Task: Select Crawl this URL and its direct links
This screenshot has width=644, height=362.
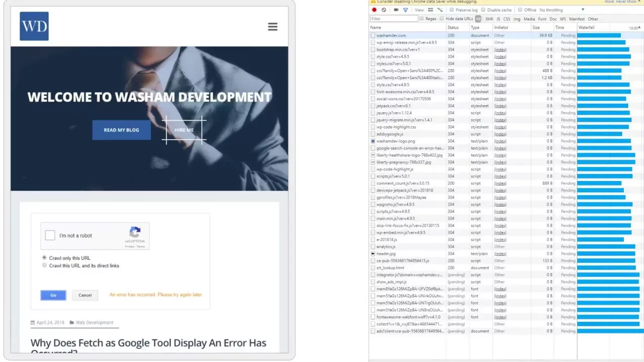Action: [45, 265]
